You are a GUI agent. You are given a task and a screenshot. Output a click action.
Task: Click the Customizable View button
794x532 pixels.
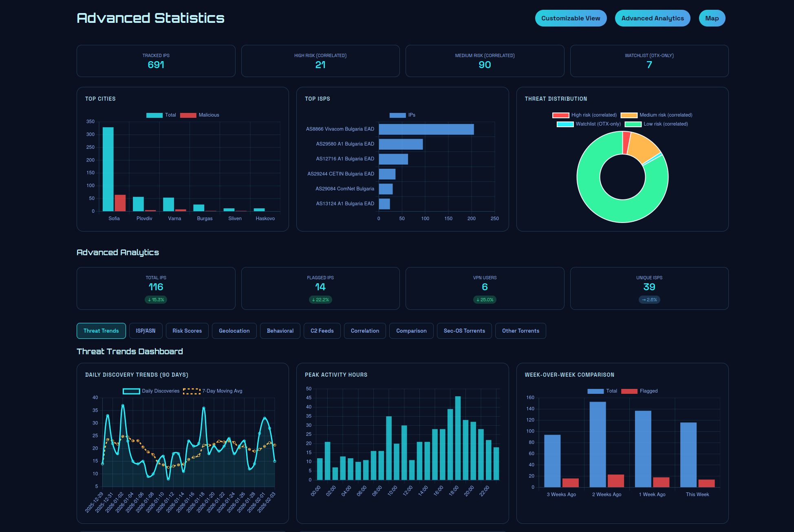(x=571, y=18)
